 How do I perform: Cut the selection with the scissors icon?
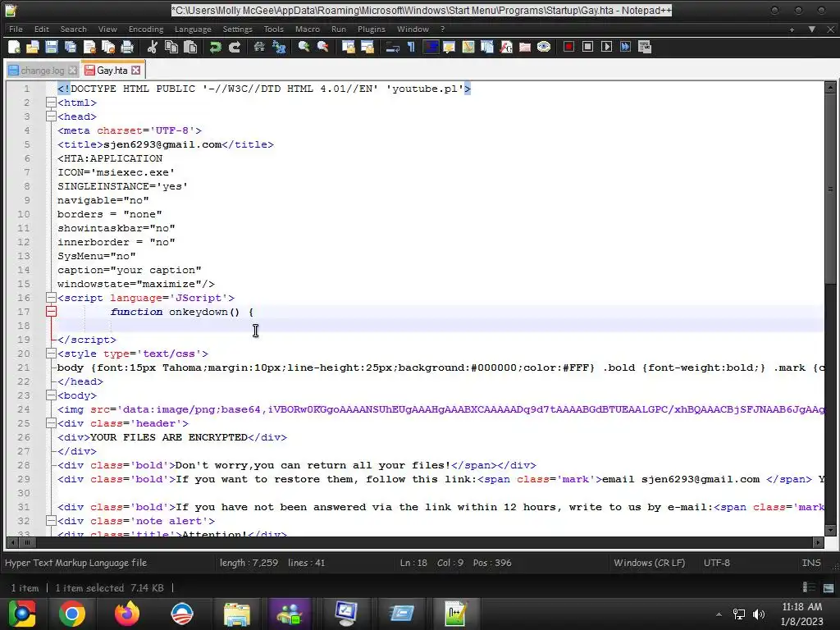coord(152,47)
